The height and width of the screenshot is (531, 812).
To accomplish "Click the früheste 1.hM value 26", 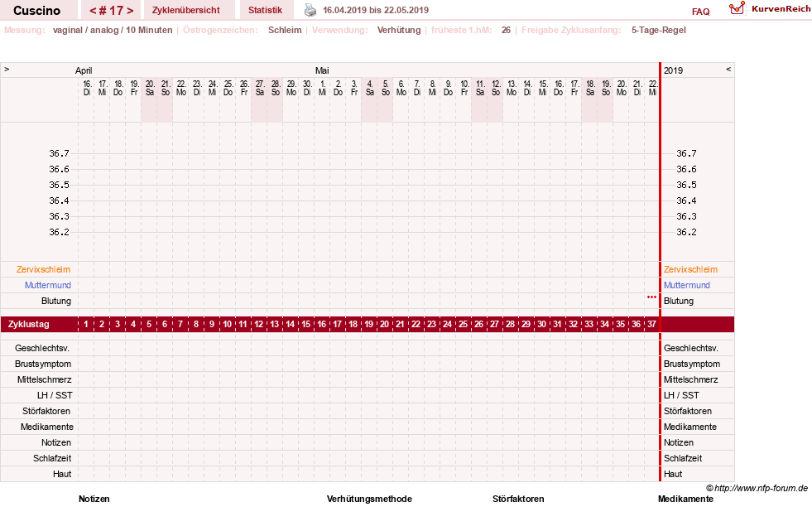I will [506, 30].
